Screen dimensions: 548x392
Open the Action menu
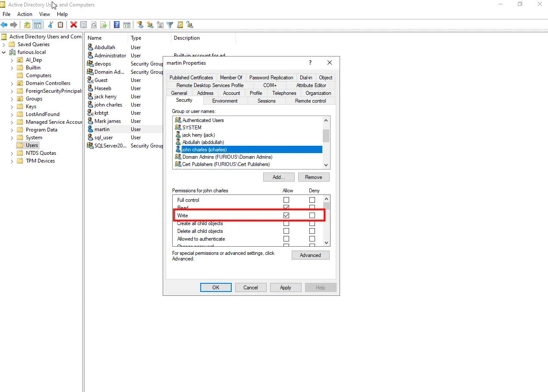pyautogui.click(x=25, y=14)
